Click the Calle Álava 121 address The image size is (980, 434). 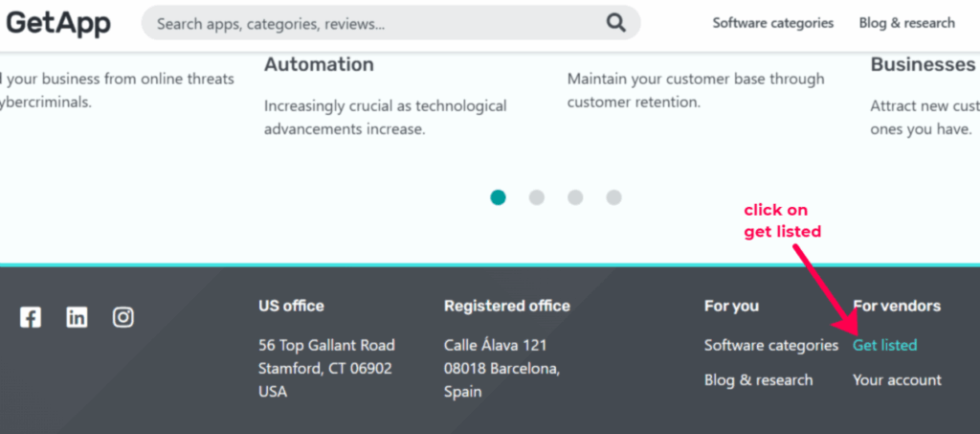(496, 345)
